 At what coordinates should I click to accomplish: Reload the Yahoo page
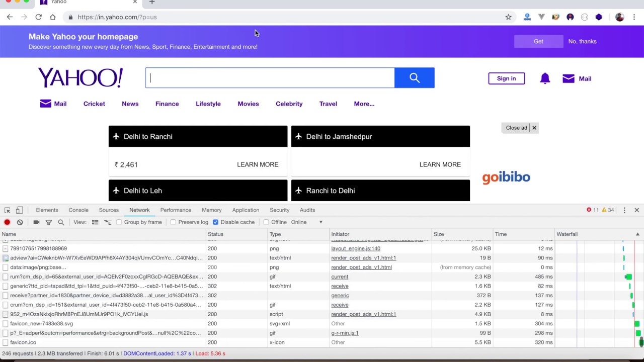coord(38,17)
